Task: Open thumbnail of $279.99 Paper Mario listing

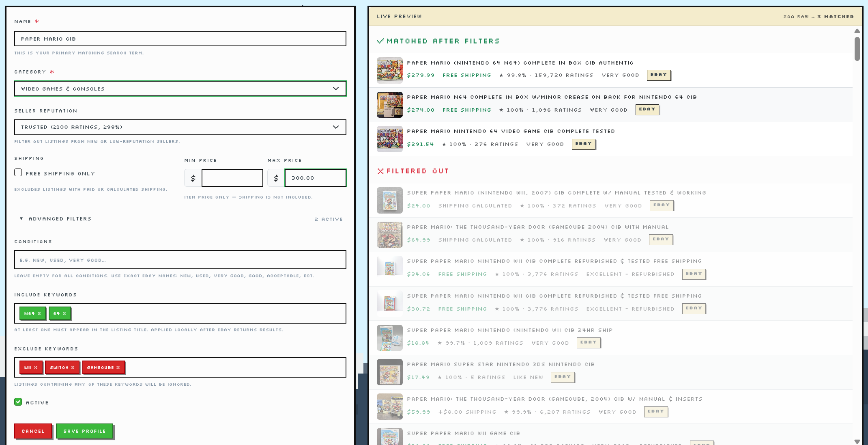Action: pos(390,70)
